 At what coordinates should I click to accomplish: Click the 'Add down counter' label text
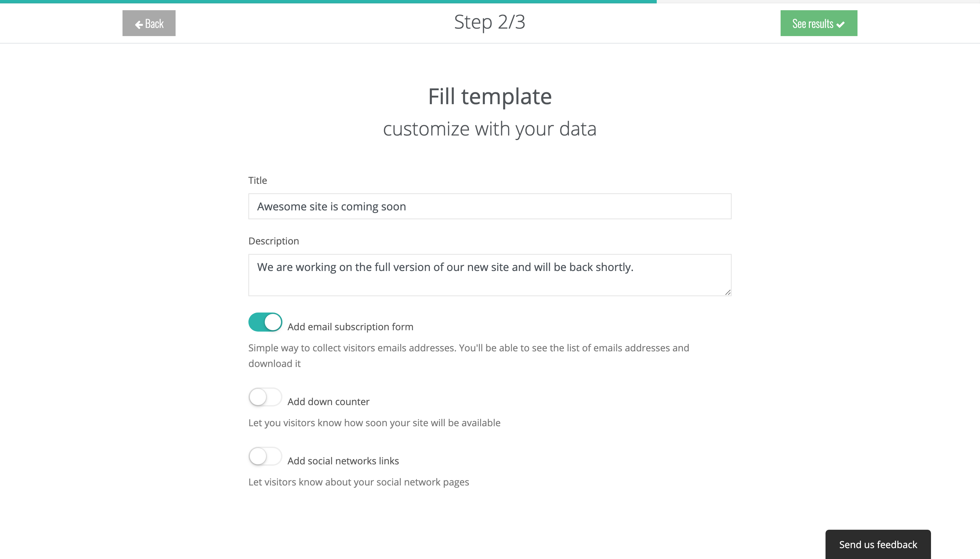pyautogui.click(x=328, y=402)
